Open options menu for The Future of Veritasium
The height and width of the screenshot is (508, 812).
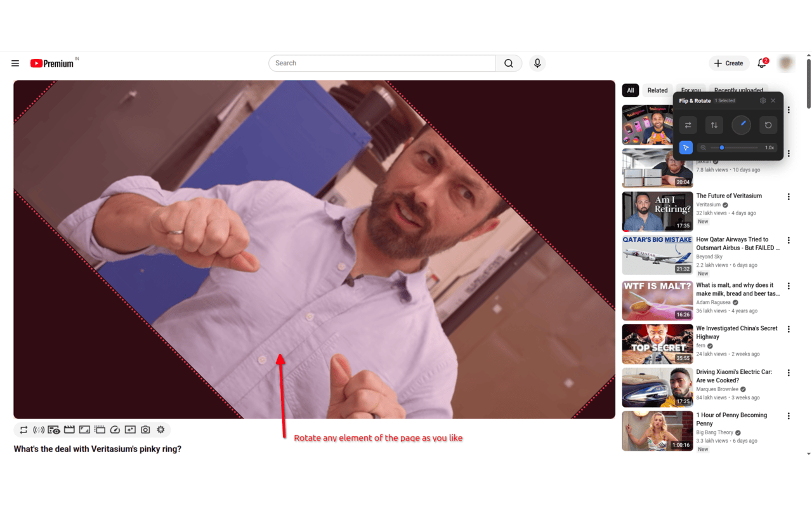[x=789, y=196]
